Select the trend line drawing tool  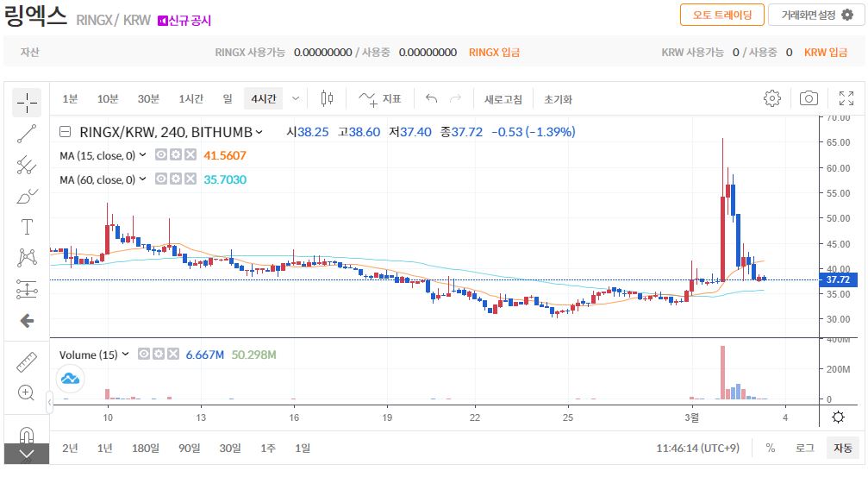point(27,134)
